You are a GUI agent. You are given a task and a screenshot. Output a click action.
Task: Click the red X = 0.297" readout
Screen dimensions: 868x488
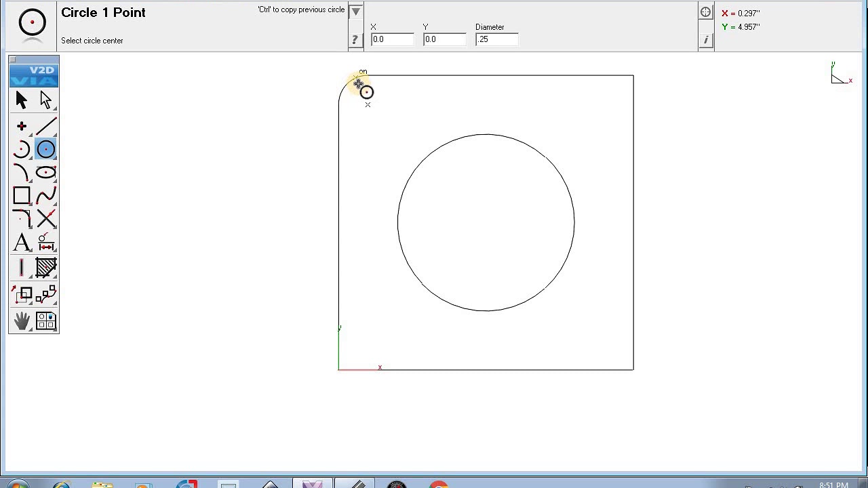coord(741,14)
